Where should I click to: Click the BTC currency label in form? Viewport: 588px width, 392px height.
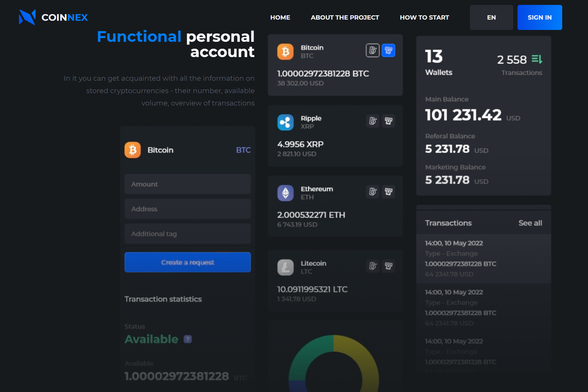[x=243, y=150]
